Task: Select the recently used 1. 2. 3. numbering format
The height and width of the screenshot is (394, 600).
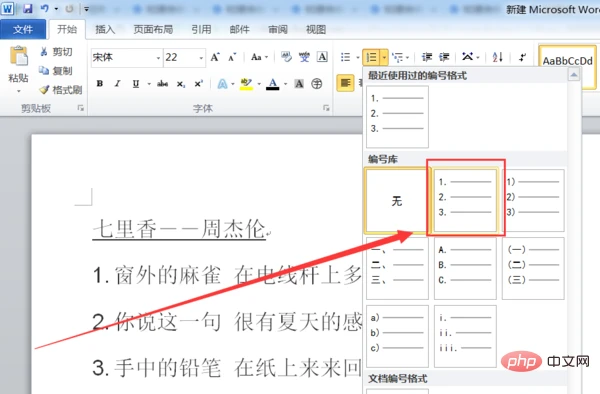Action: (397, 117)
